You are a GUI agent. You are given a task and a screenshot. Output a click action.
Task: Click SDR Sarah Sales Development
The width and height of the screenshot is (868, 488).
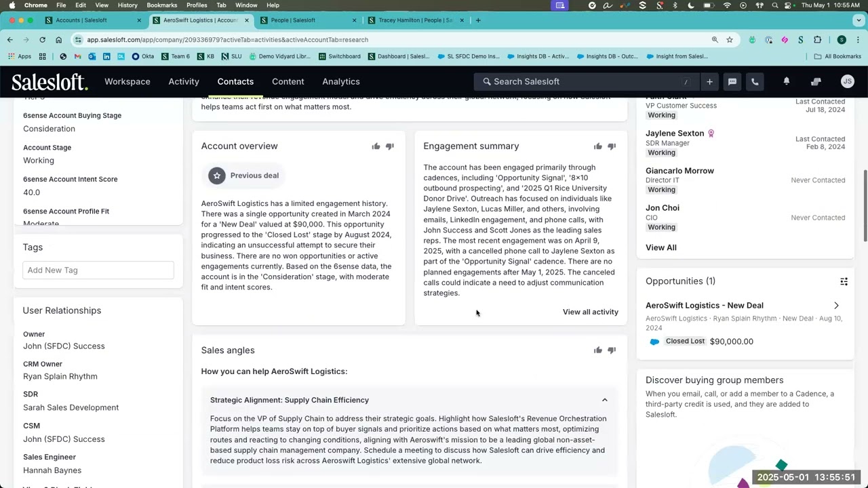click(71, 408)
